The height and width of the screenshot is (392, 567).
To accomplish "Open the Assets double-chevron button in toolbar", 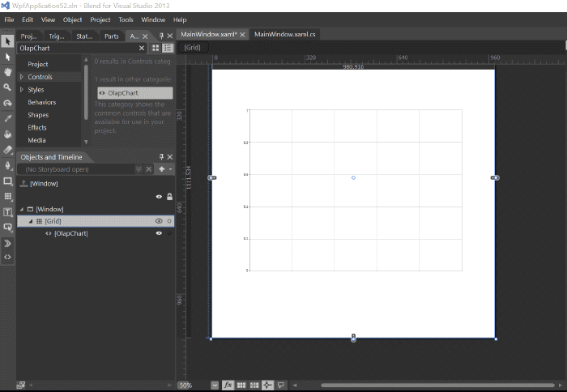I will (7, 243).
